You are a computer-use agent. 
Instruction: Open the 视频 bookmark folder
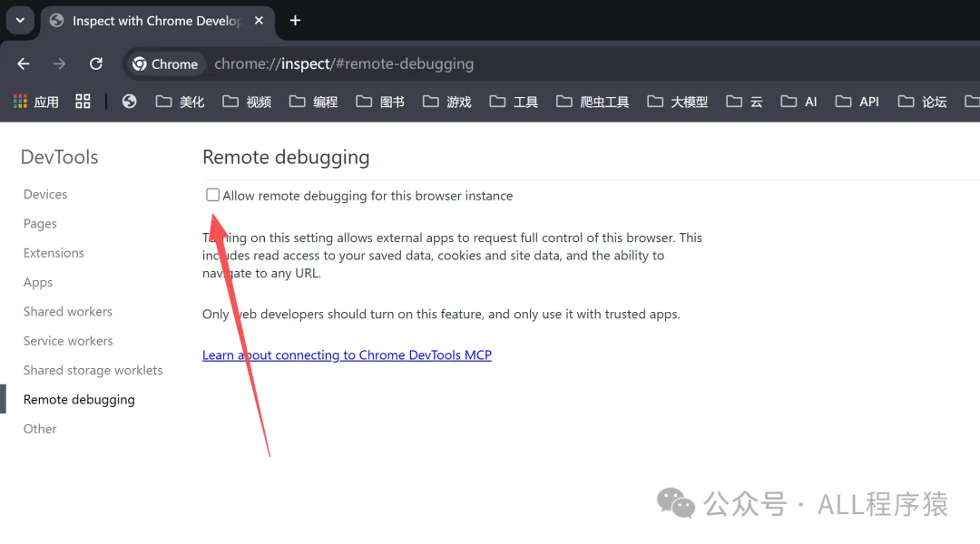click(x=247, y=102)
